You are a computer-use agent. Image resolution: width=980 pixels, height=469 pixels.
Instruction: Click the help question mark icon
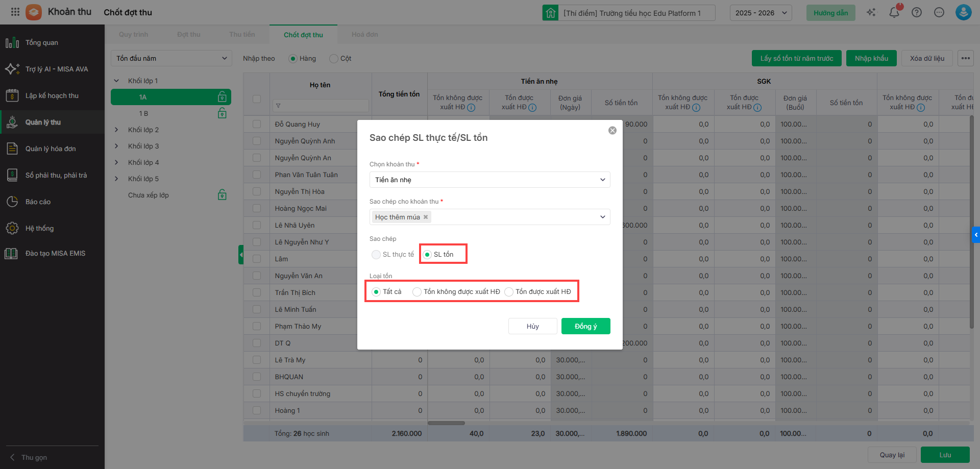[916, 12]
